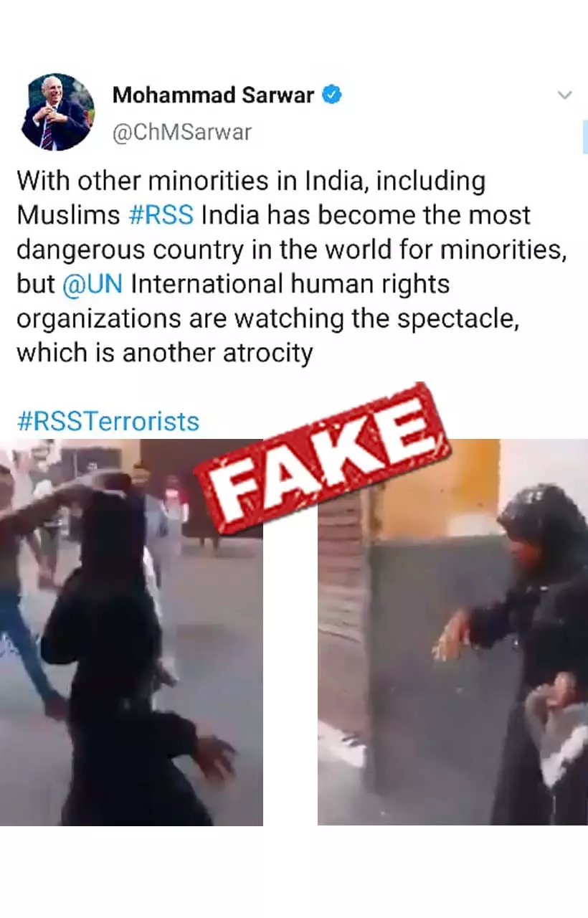Click the blue verified badge

pos(331,95)
